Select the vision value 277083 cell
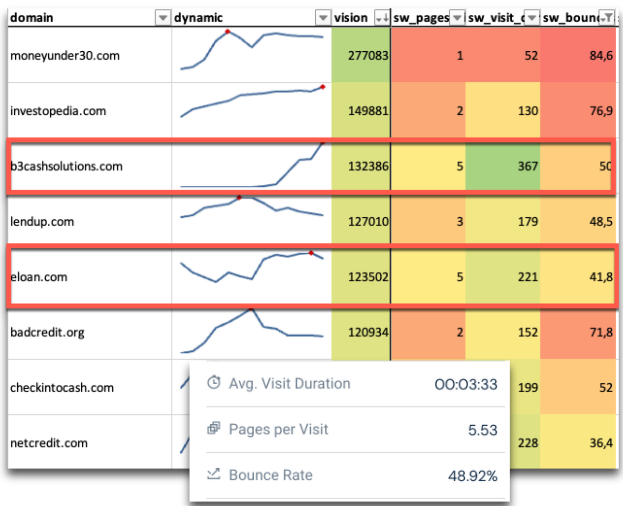623x506 pixels. [x=361, y=56]
